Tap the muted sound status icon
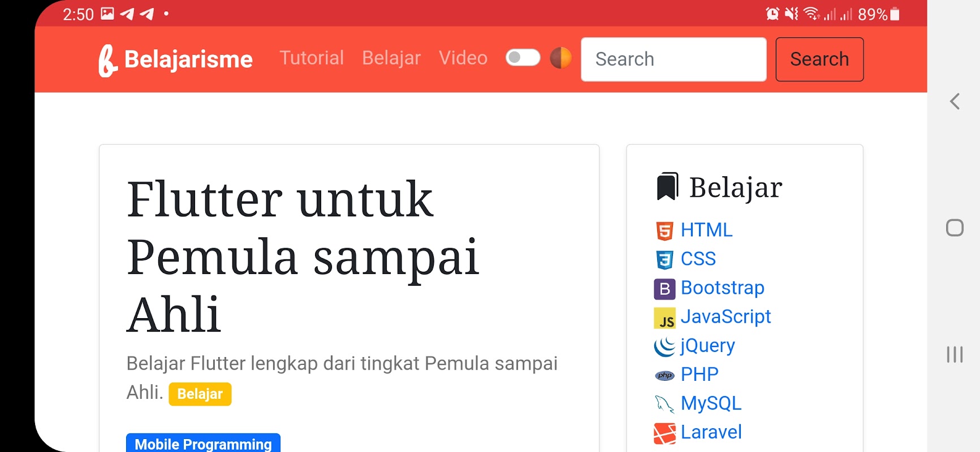The image size is (980, 452). click(x=792, y=14)
